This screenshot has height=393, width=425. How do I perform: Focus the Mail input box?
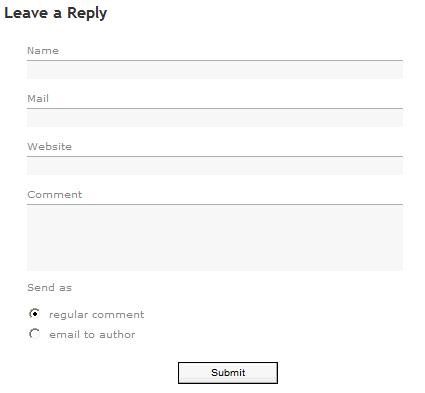[215, 118]
